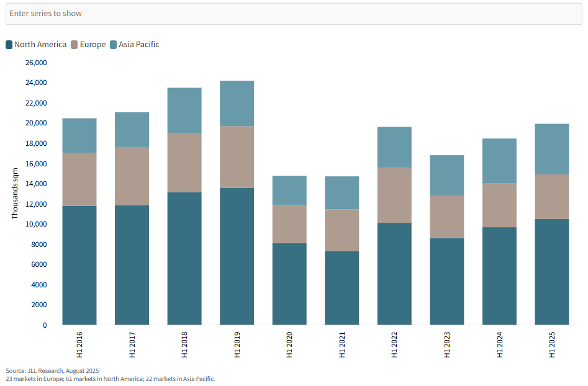Click the JLL Research source note
The image size is (588, 386).
[52, 370]
